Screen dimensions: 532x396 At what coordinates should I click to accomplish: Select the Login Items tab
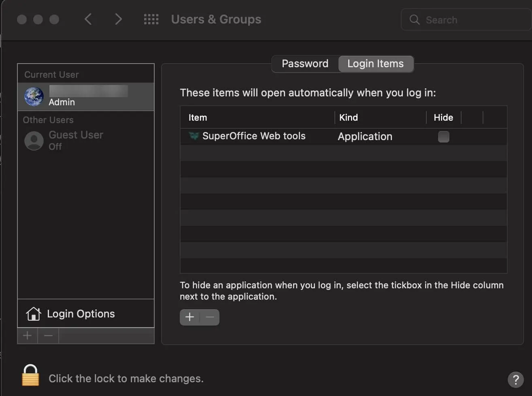click(x=375, y=64)
